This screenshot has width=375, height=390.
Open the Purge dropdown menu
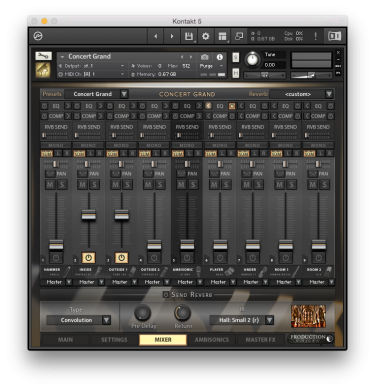click(211, 66)
